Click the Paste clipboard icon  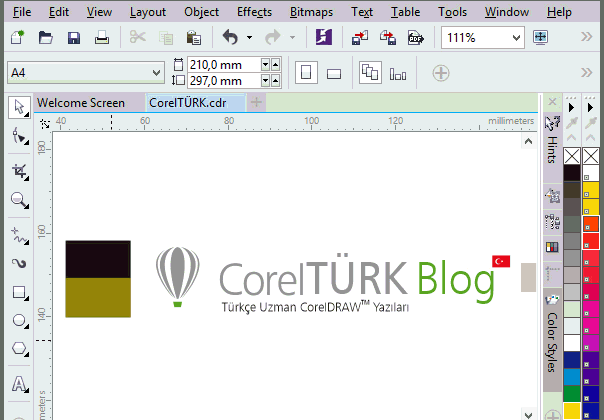pos(194,38)
